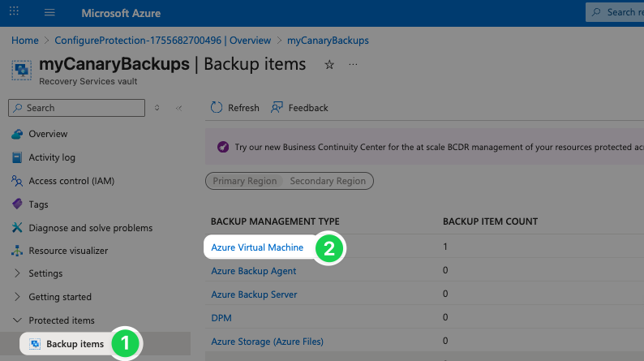Click count 0 for Azure Backup Agent
This screenshot has height=361, width=644.
click(445, 270)
